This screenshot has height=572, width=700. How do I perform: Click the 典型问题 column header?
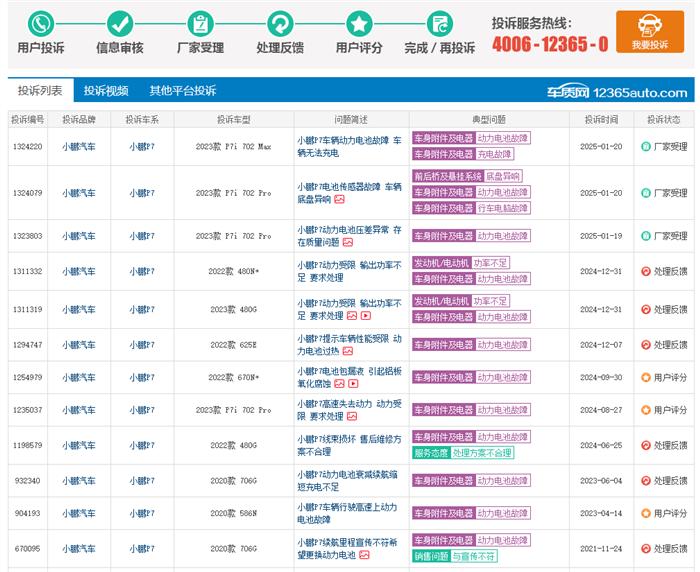(489, 119)
